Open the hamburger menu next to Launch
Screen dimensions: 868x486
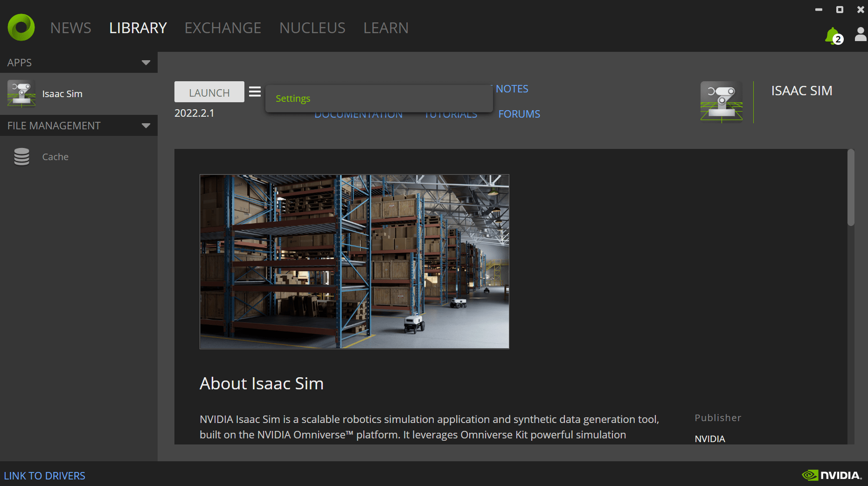[x=255, y=92]
